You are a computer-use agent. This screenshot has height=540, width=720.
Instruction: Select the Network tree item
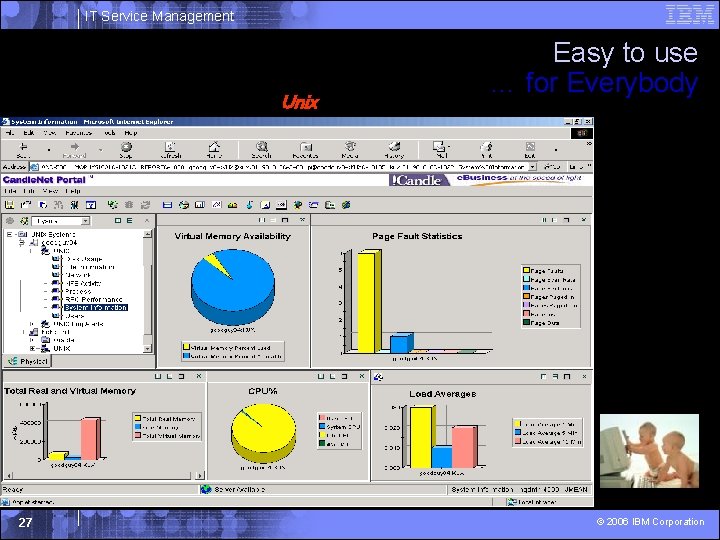tap(78, 275)
